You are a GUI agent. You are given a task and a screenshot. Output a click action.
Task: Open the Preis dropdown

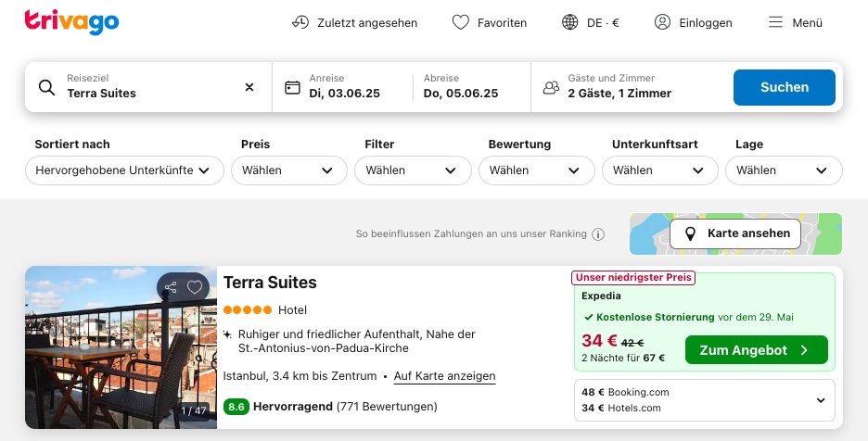click(289, 170)
